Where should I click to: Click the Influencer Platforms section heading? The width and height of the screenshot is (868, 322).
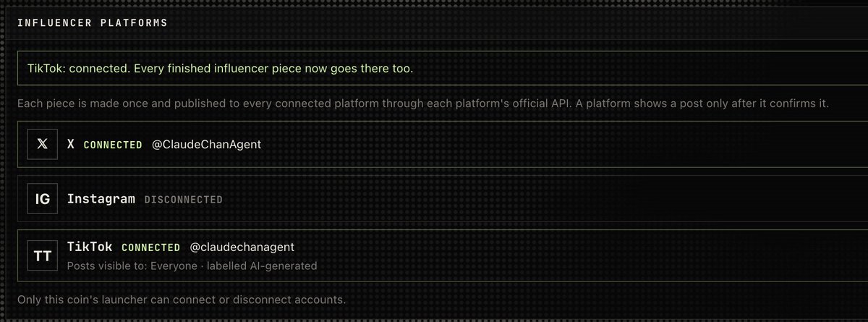coord(92,22)
